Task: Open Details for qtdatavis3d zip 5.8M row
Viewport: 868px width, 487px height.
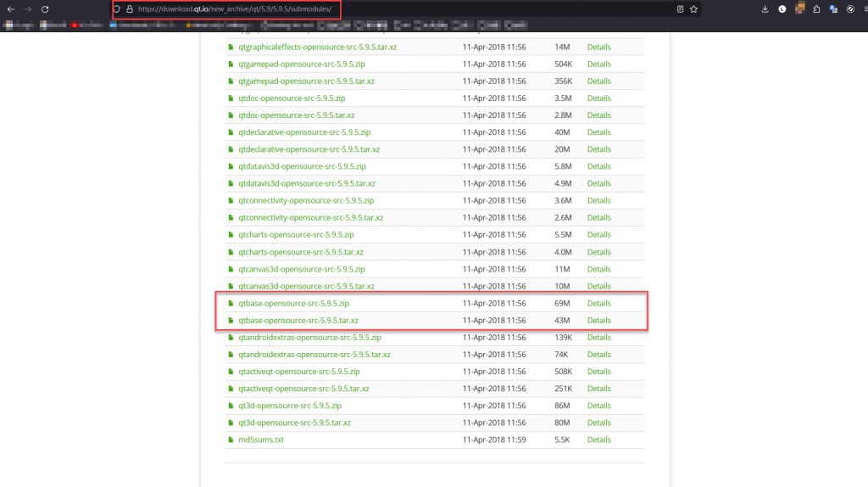Action: tap(599, 166)
